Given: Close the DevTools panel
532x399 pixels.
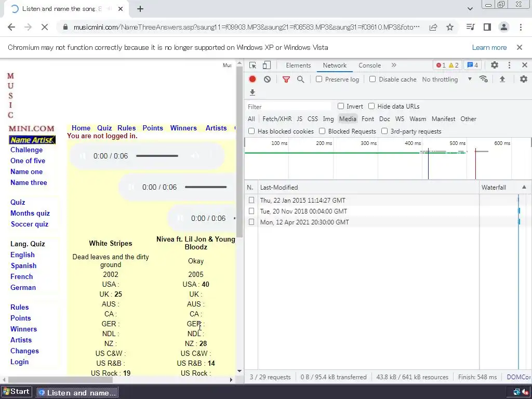Looking at the screenshot, I should [525, 65].
